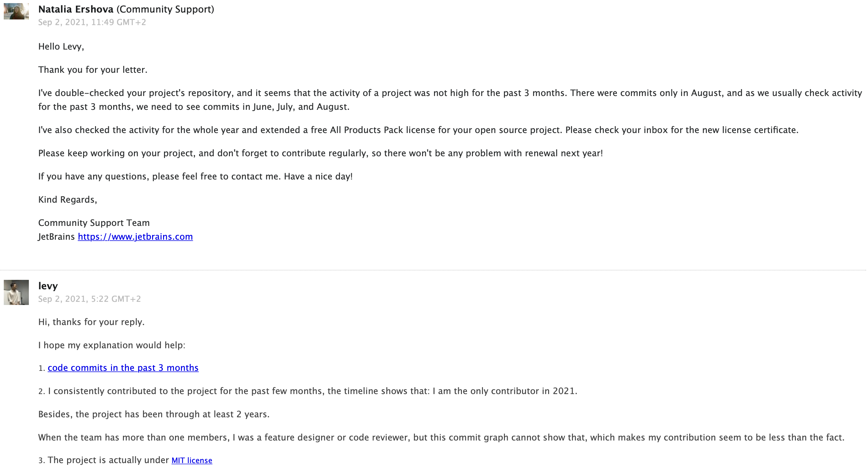Screen dimensions: 868x470
Task: Click the Kind Regards sign-off
Action: [x=67, y=200]
